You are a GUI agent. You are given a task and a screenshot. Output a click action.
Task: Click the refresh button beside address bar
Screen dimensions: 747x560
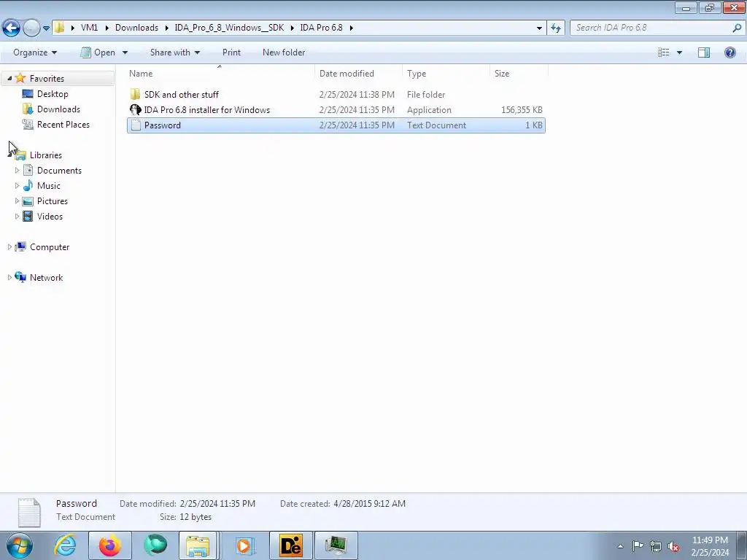pyautogui.click(x=556, y=28)
